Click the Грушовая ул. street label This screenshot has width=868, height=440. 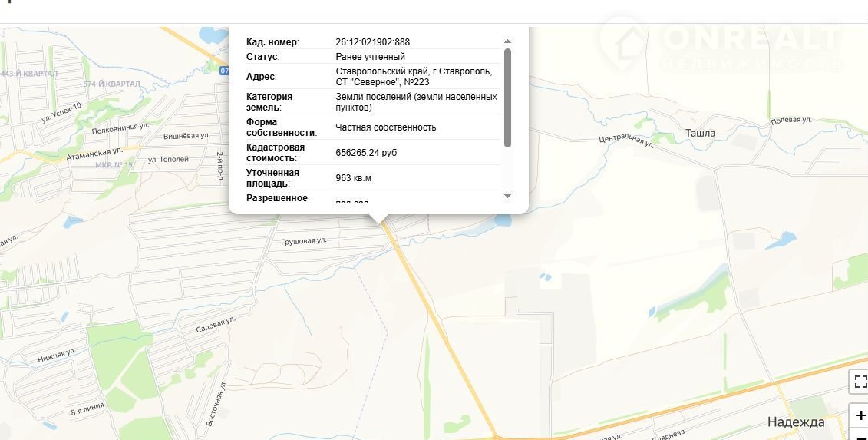304,240
